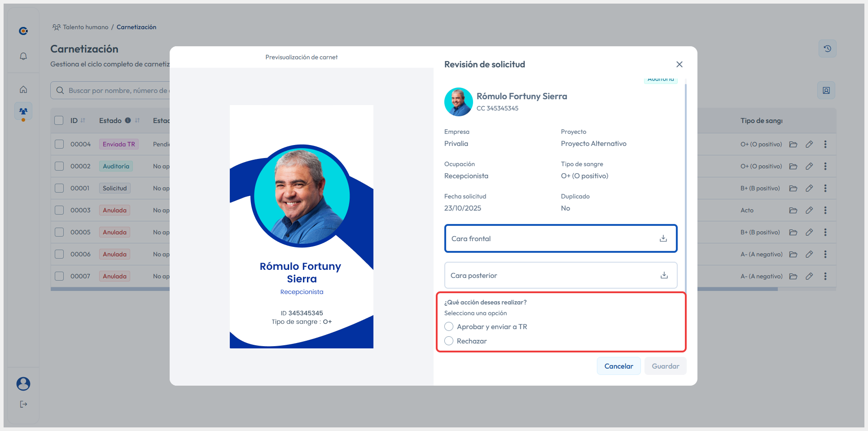Check the select-all checkbox in table header
This screenshot has width=868, height=431.
pyautogui.click(x=59, y=120)
